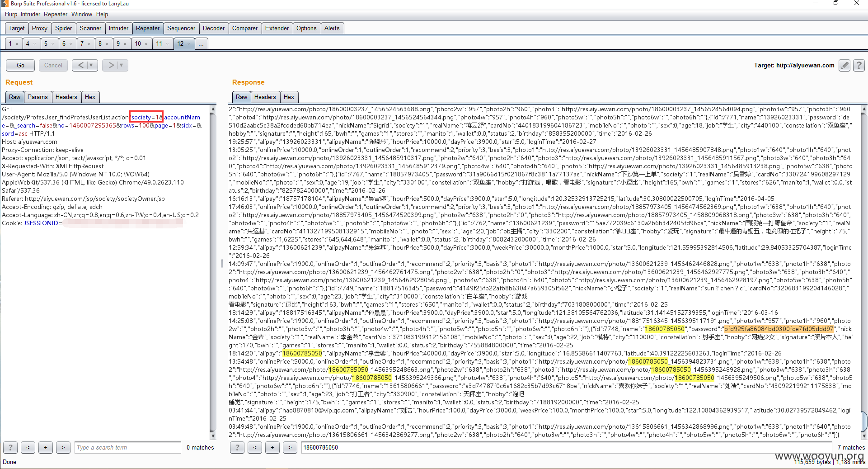Open response Headers view tab

265,97
